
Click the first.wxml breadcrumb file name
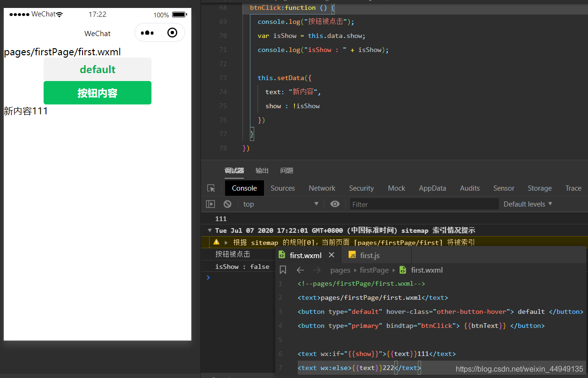(x=427, y=270)
